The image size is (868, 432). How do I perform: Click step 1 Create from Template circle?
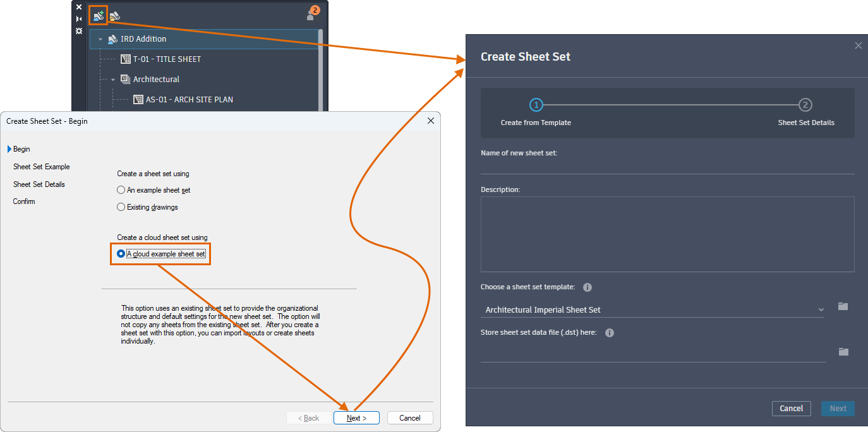click(536, 105)
